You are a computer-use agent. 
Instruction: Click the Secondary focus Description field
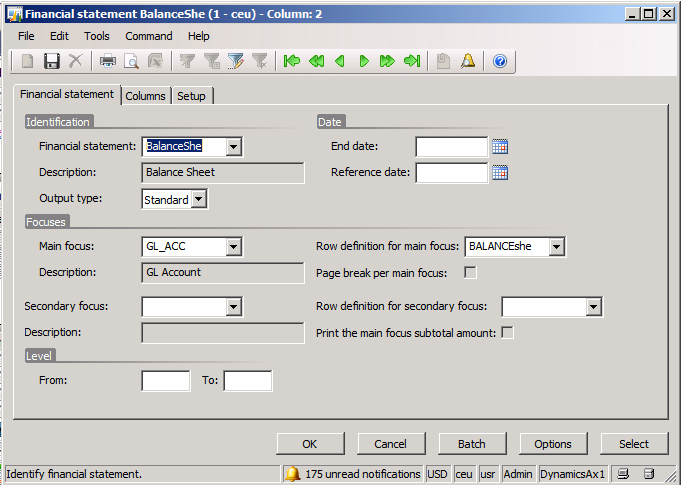(223, 333)
